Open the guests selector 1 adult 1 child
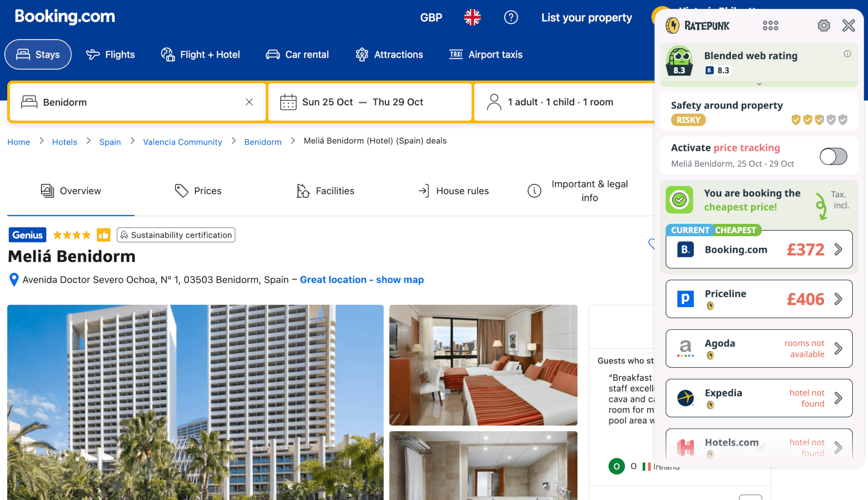Viewport: 868px width, 500px height. click(x=564, y=102)
